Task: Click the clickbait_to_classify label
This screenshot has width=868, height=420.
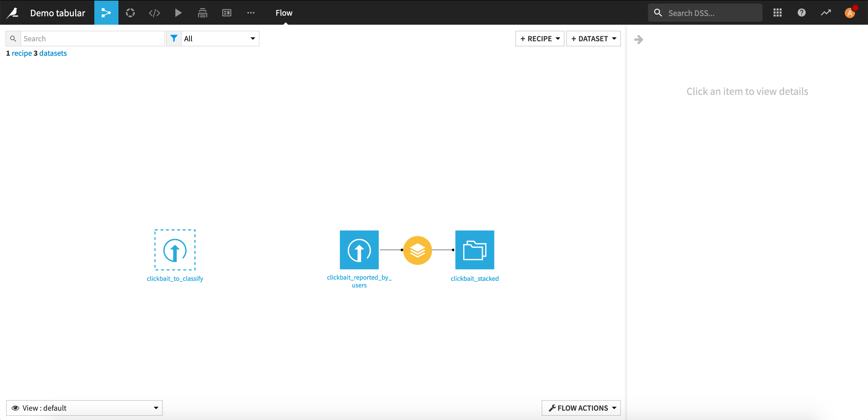Action: click(175, 278)
